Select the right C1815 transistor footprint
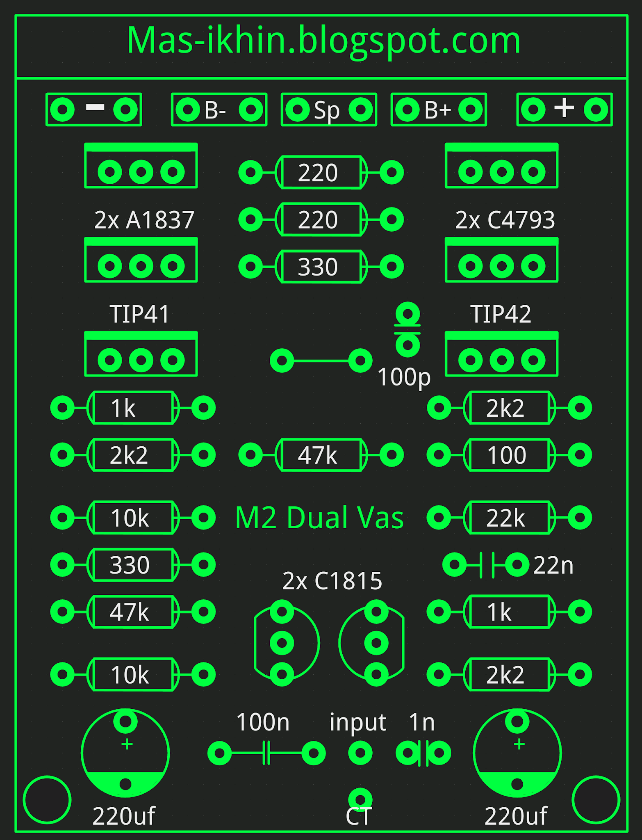 [372, 643]
